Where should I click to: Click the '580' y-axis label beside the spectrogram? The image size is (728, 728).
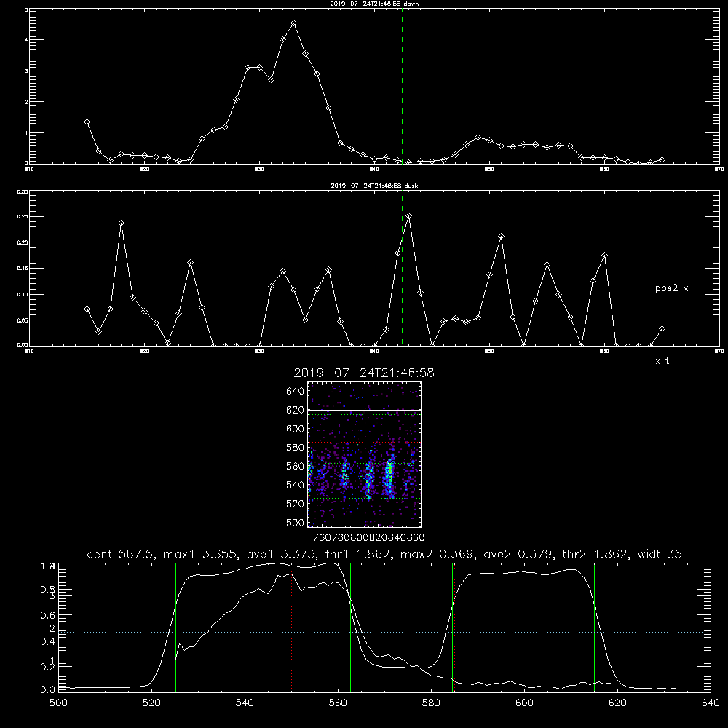click(x=296, y=448)
